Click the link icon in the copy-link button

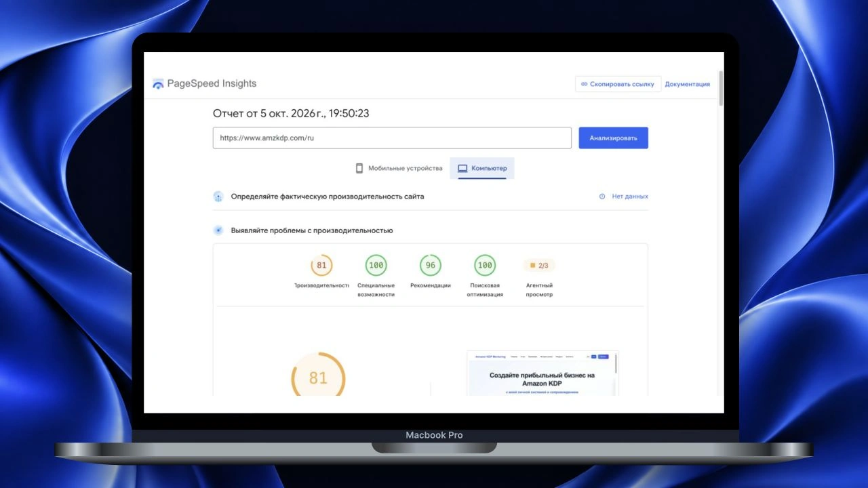[x=584, y=84]
